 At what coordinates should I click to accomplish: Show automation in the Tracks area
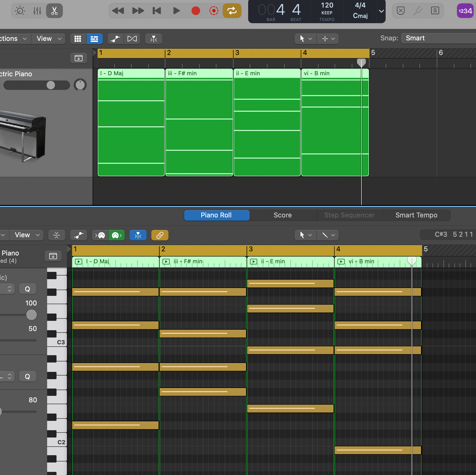pos(115,39)
